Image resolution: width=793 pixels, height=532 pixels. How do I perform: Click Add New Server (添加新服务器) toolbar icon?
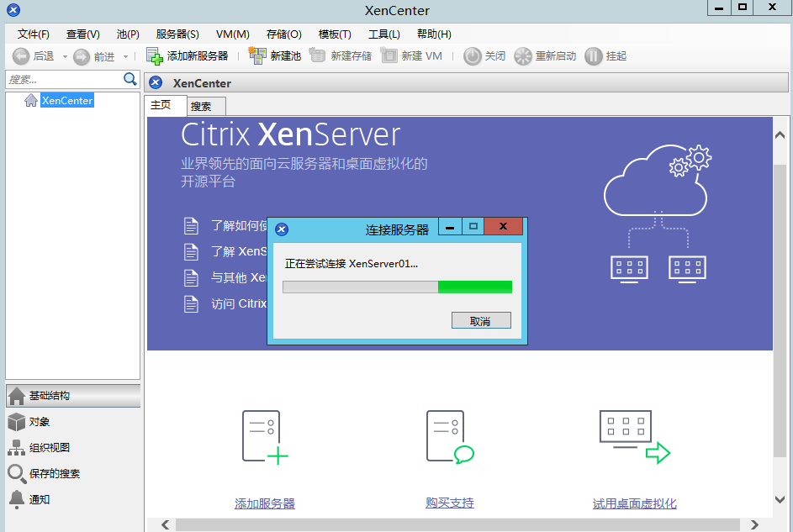[154, 56]
